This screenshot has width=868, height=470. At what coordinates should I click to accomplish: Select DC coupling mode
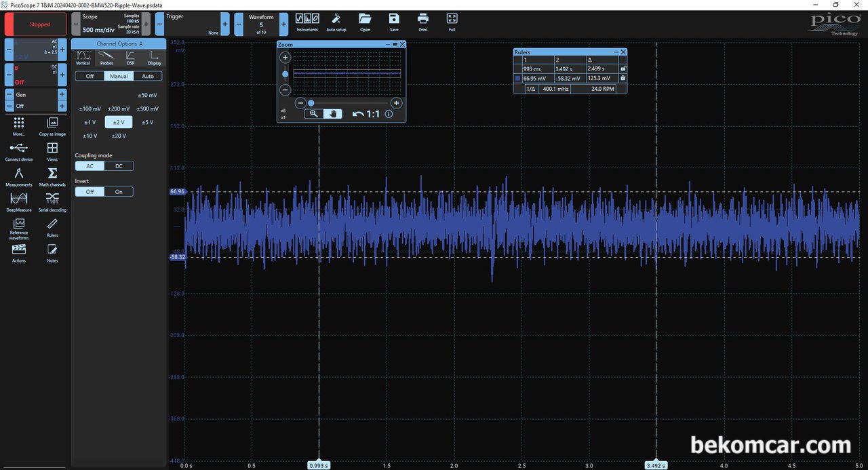coord(119,166)
